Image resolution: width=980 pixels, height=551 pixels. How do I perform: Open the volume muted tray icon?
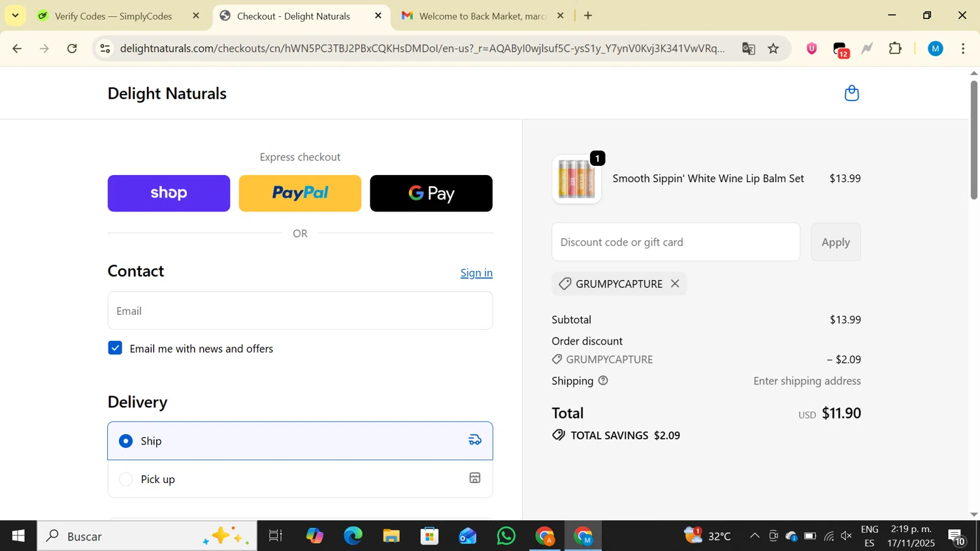click(847, 536)
